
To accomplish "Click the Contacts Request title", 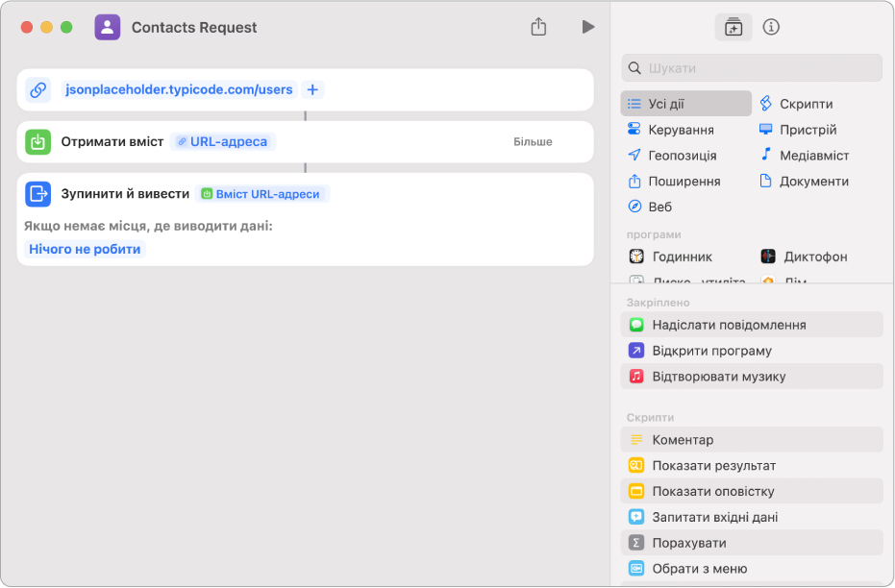I will [x=194, y=27].
